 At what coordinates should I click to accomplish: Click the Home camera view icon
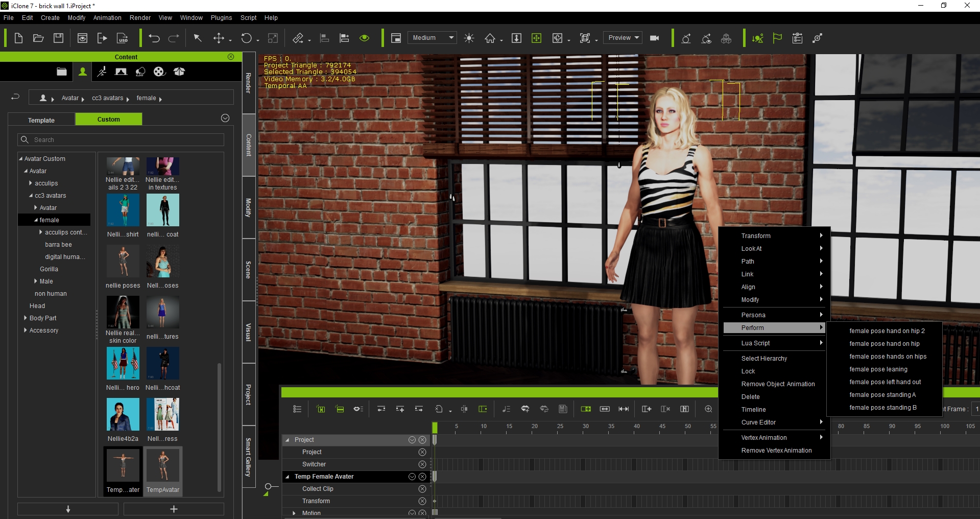coord(490,38)
